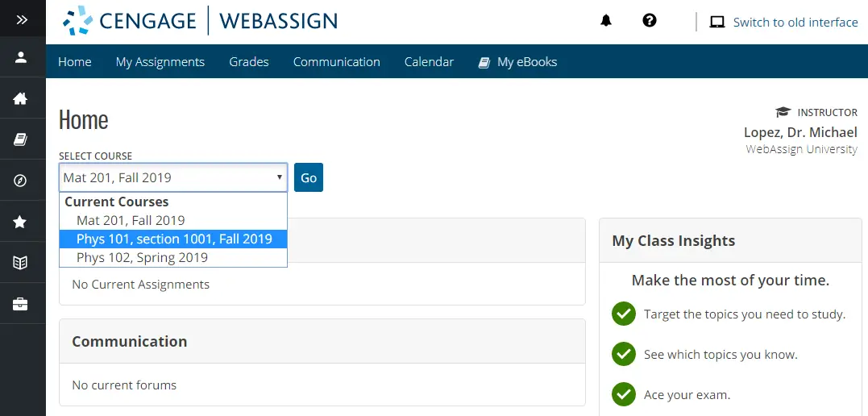This screenshot has width=868, height=416.
Task: Open notifications bell icon
Action: (606, 21)
